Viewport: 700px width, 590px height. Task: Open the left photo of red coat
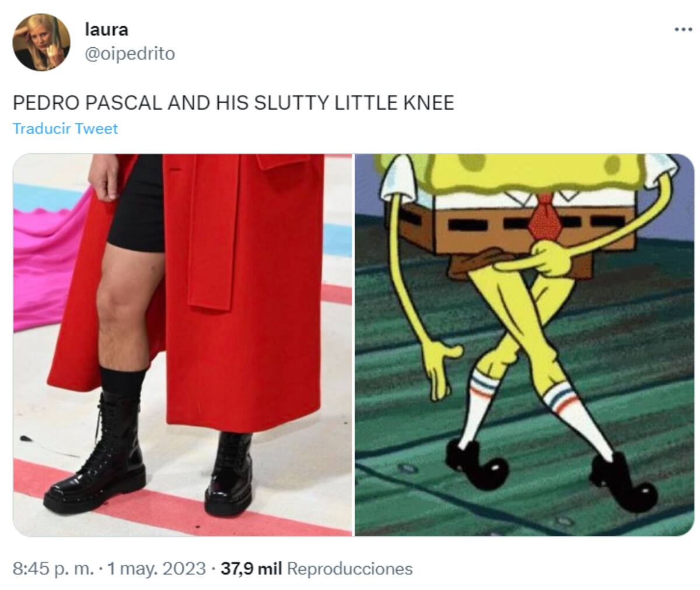183,345
